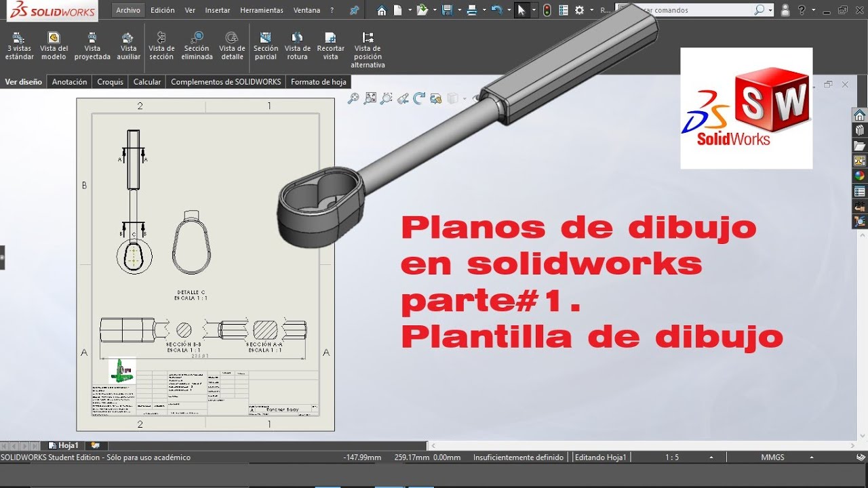This screenshot has width=868, height=488.
Task: Open Complementos de SOLIDWORKS tab
Action: click(x=226, y=82)
